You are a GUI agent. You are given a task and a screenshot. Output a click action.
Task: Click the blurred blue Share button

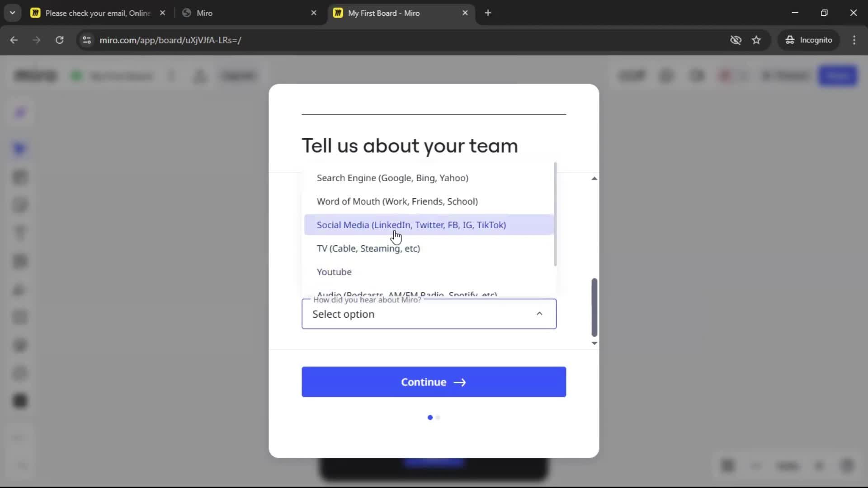point(838,75)
